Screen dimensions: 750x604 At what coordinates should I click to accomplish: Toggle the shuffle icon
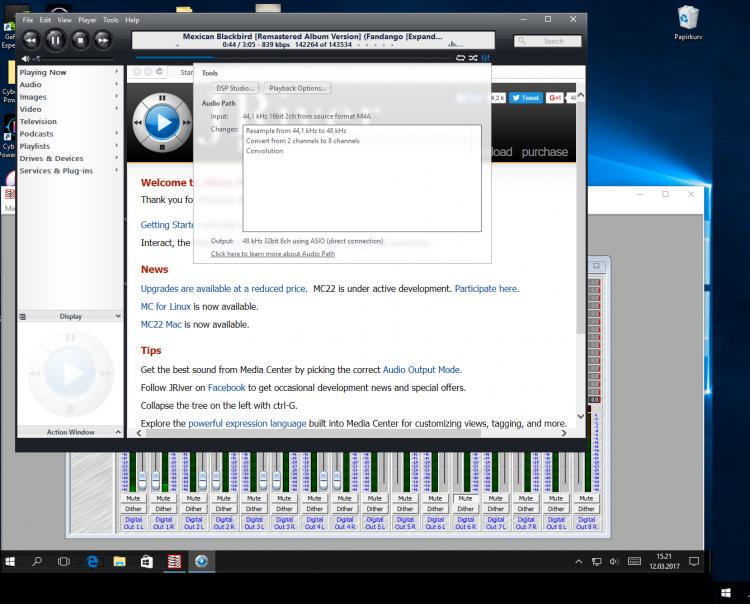[473, 58]
